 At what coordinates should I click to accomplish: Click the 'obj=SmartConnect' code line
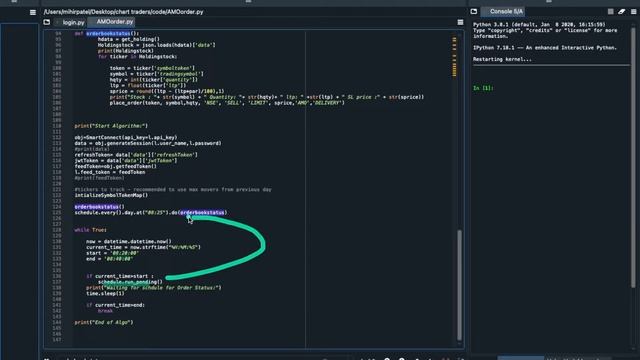126,138
